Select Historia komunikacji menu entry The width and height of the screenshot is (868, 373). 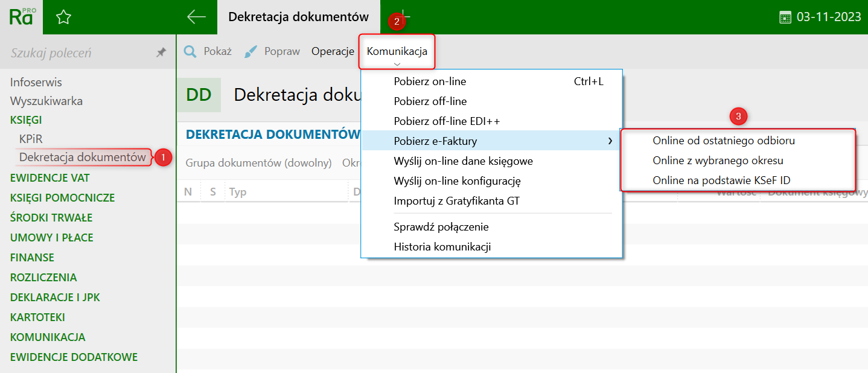tap(442, 247)
